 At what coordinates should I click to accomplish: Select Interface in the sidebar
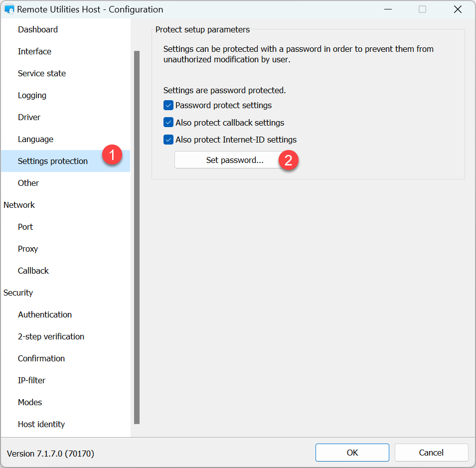click(x=34, y=51)
